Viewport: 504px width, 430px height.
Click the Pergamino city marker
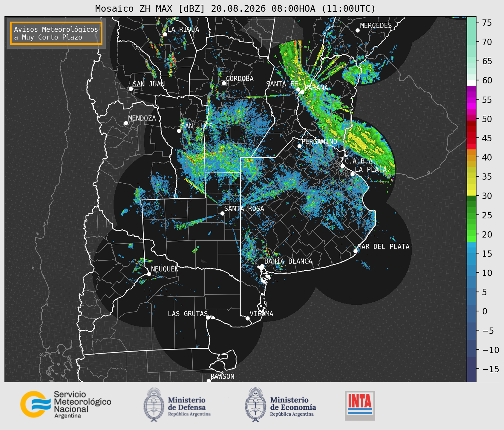click(299, 146)
